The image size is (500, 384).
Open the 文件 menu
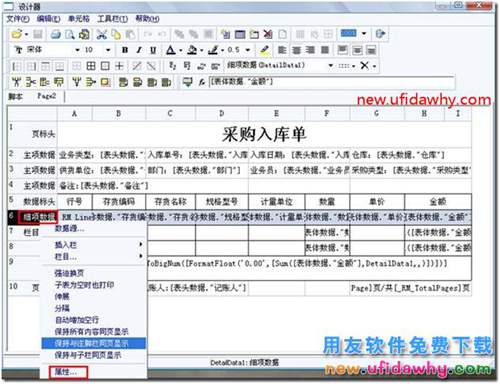point(18,19)
